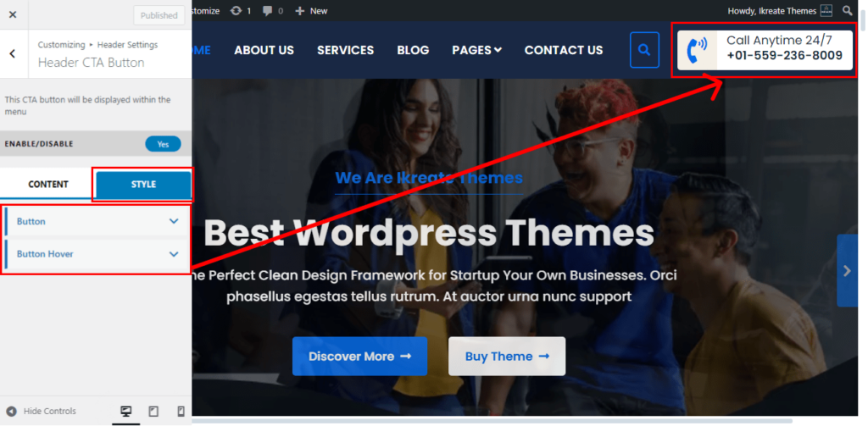Switch to the Content tab
Screen dimensions: 868x426
coord(48,185)
